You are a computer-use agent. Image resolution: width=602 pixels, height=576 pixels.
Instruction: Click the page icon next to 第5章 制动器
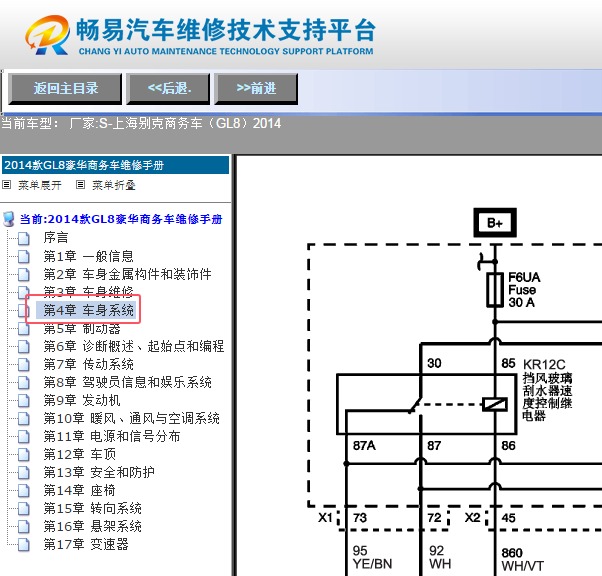pos(24,329)
